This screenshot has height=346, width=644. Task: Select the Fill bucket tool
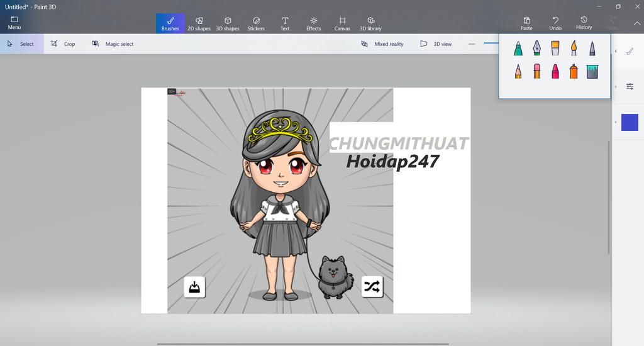point(592,72)
